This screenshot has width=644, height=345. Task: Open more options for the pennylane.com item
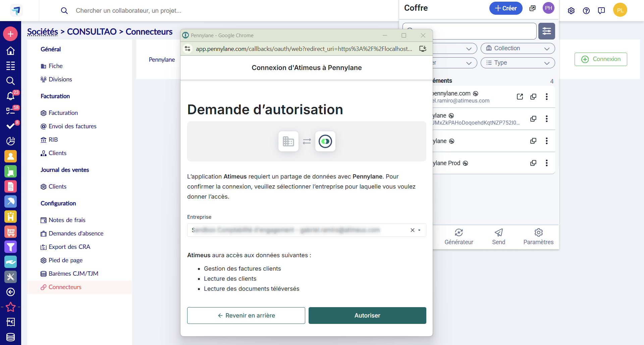coord(547,97)
